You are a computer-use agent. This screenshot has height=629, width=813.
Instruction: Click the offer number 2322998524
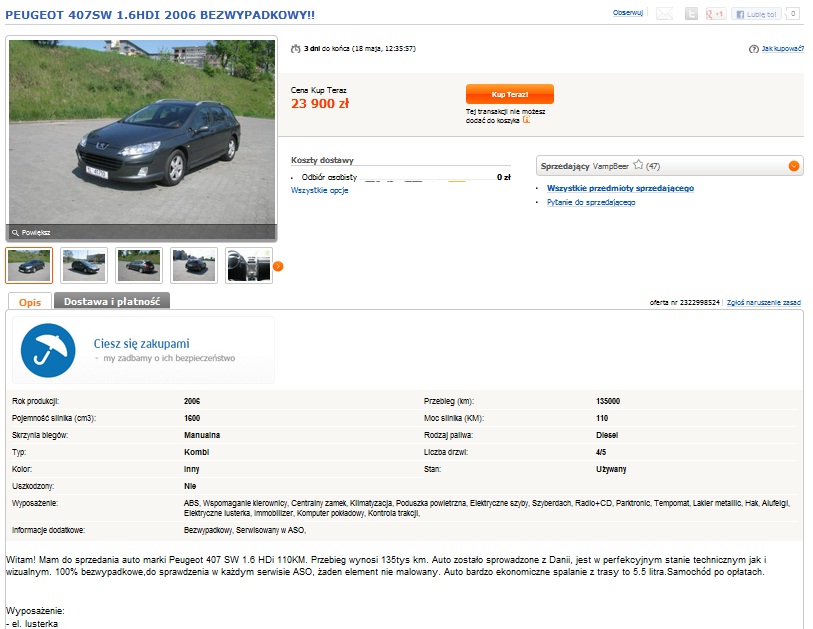(x=699, y=302)
